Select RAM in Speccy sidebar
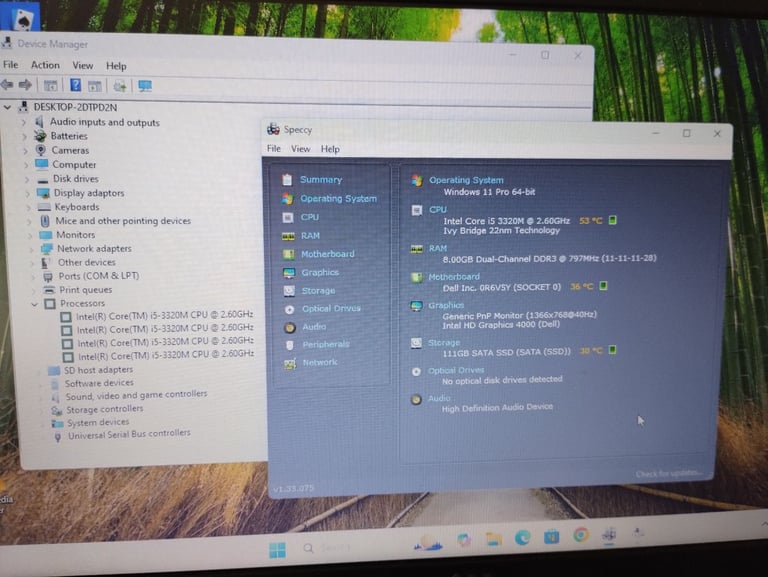This screenshot has height=577, width=768. point(311,236)
